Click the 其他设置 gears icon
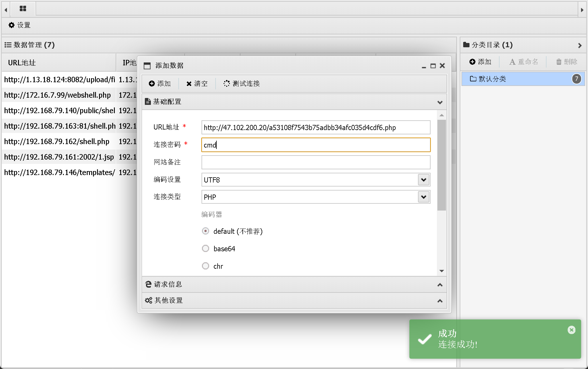 click(x=149, y=300)
